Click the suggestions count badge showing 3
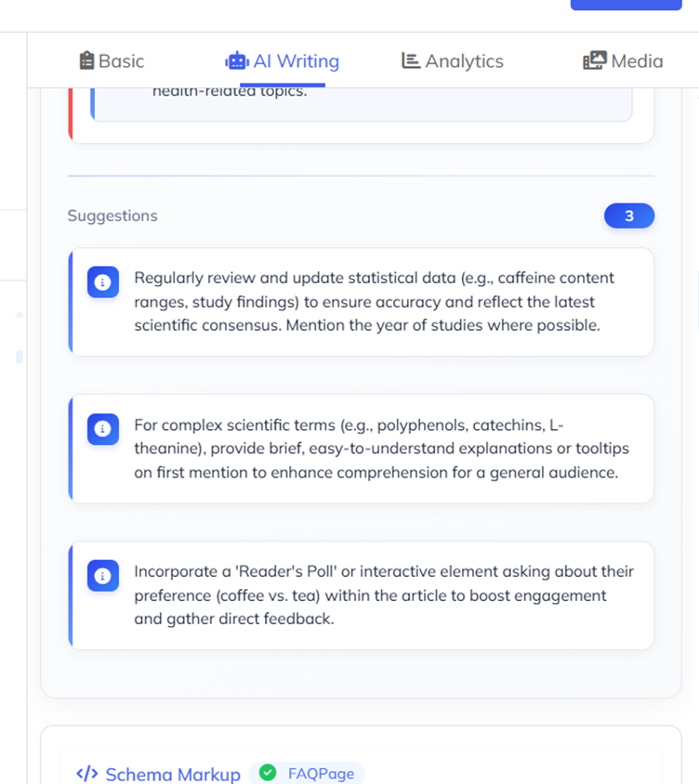 (629, 216)
